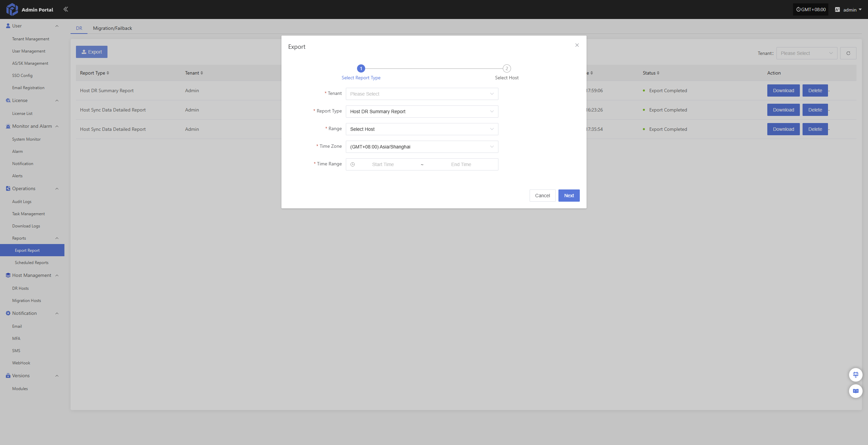Close the Export dialog with the X icon
Screen dimensions: 868x445
coord(577,45)
